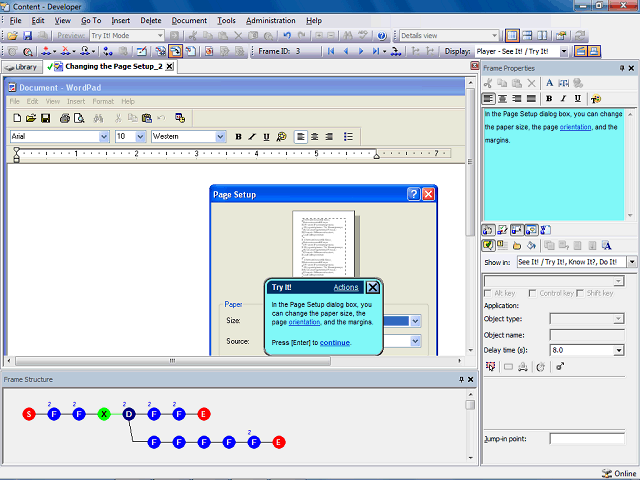
Task: Click the bubble fill paint bucket icon
Action: [x=531, y=246]
